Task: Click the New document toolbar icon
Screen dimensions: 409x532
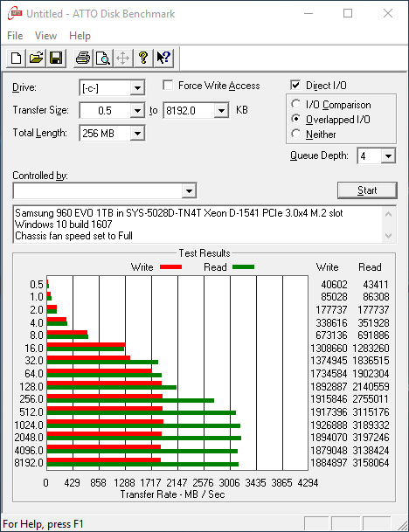Action: pyautogui.click(x=16, y=58)
